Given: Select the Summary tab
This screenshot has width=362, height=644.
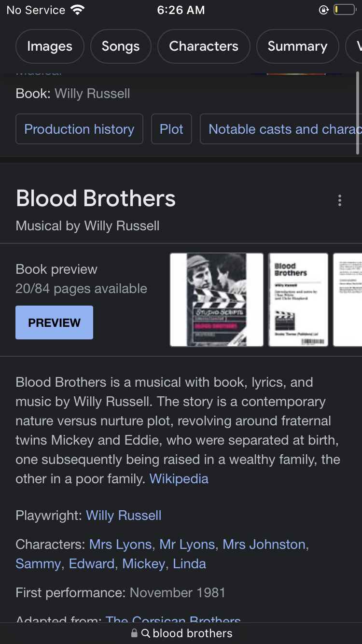Looking at the screenshot, I should pos(297,46).
